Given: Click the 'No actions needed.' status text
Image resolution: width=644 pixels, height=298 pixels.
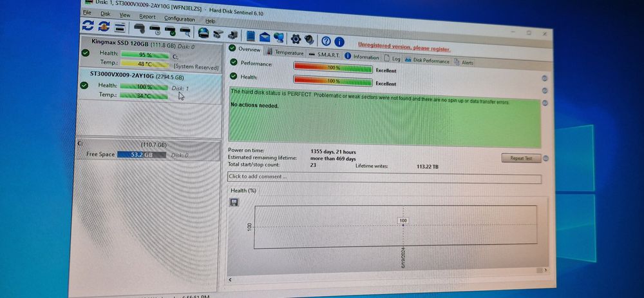Looking at the screenshot, I should [x=254, y=105].
